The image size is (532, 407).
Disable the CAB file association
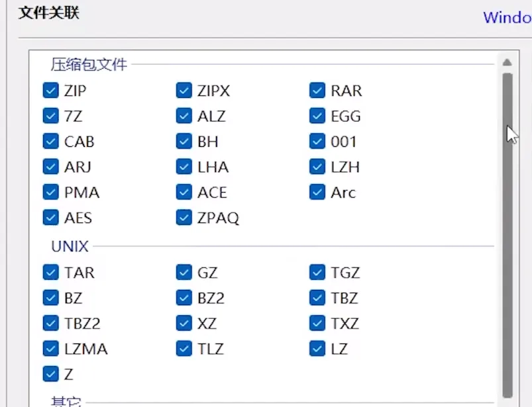50,142
